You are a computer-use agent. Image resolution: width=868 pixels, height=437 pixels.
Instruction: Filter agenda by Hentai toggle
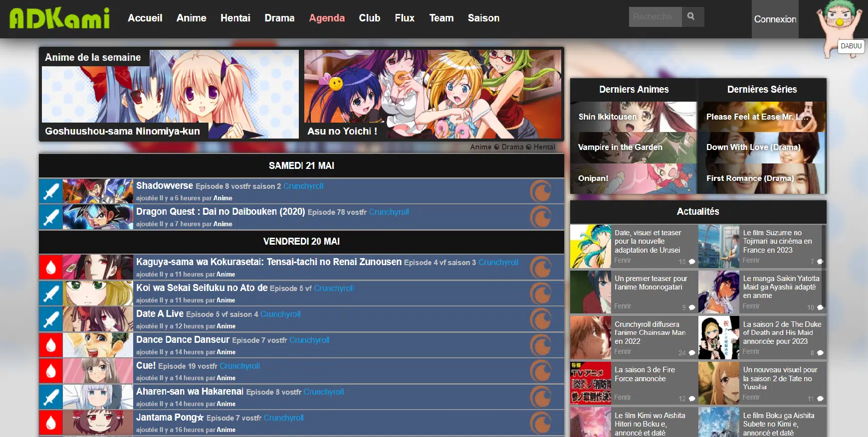[x=544, y=147]
